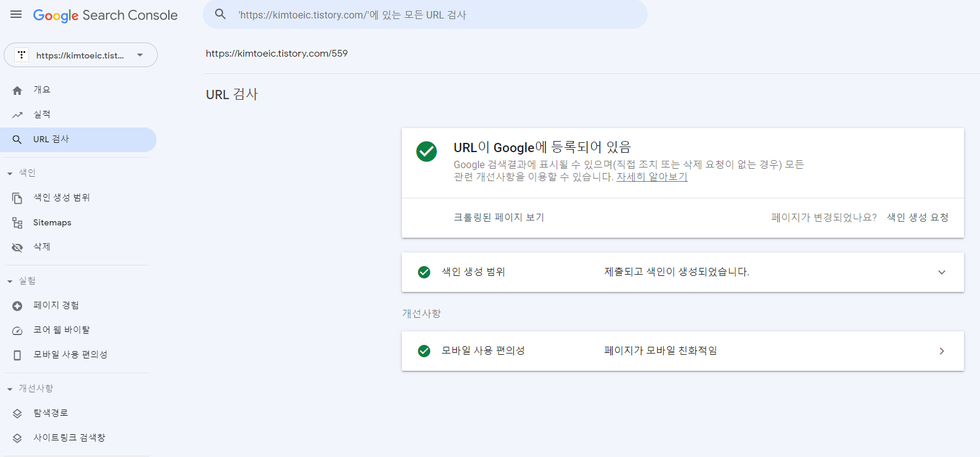Expand the 색인 생성 범위 card chevron

pyautogui.click(x=942, y=272)
